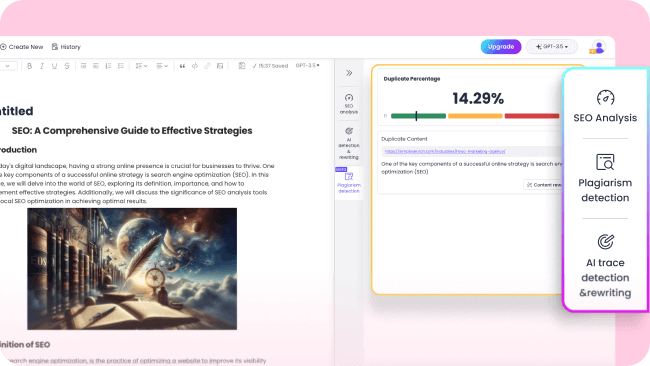This screenshot has width=650, height=366.
Task: Click the insert image icon
Action: click(220, 66)
